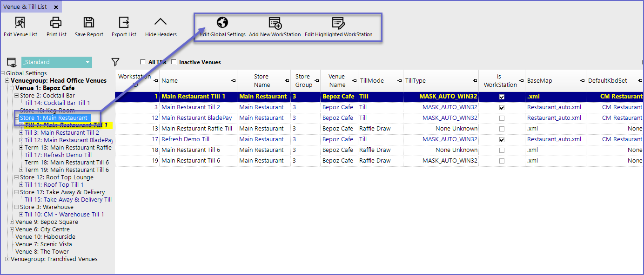Click the Exit Venue List icon
Image resolution: width=644 pixels, height=275 pixels.
20,22
